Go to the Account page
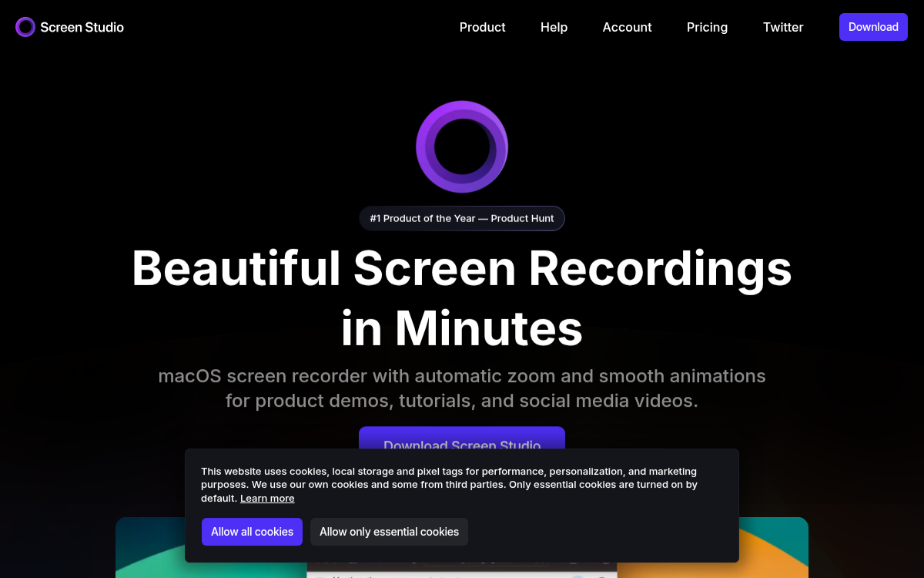The width and height of the screenshot is (924, 578). click(x=627, y=27)
